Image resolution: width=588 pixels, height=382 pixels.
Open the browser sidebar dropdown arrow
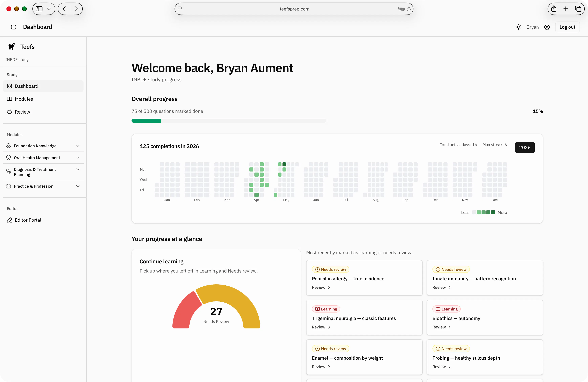point(49,9)
